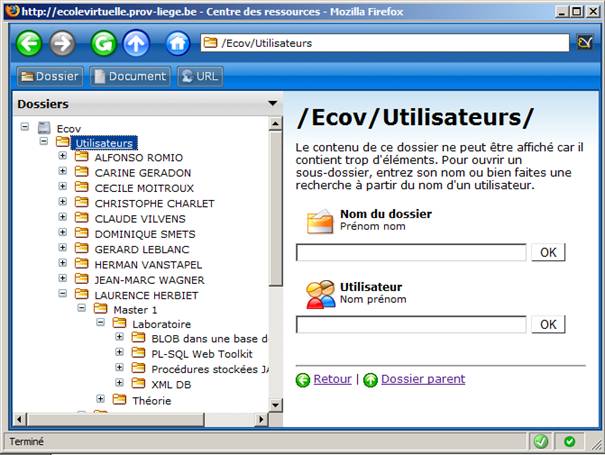Follow the Dossier parent link

click(422, 379)
